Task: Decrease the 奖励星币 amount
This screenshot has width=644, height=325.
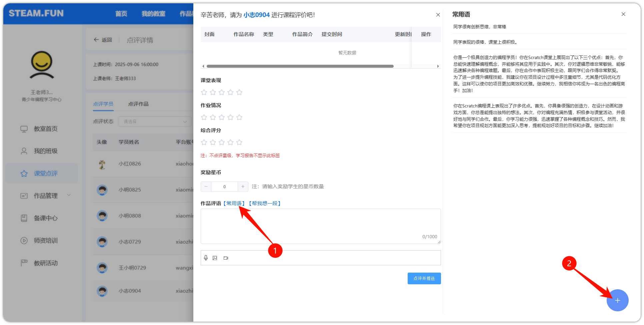Action: (206, 187)
